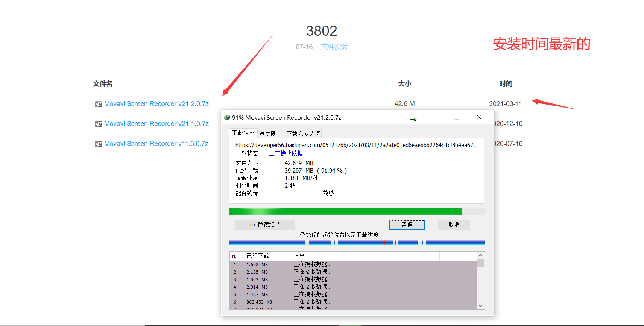Select thread row 5 with 1.467 MB
The image size is (644, 326).
(353, 294)
